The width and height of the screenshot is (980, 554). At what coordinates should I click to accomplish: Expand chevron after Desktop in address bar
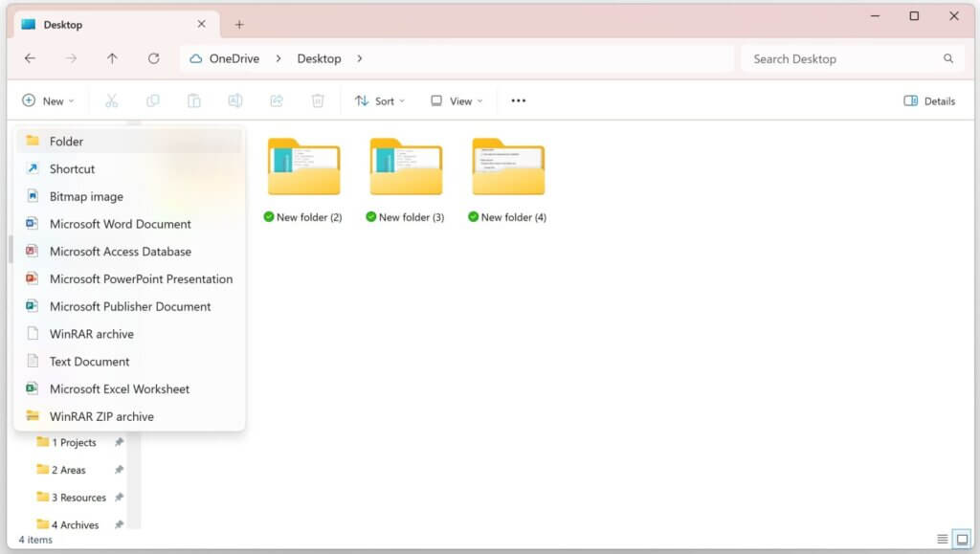pyautogui.click(x=360, y=58)
